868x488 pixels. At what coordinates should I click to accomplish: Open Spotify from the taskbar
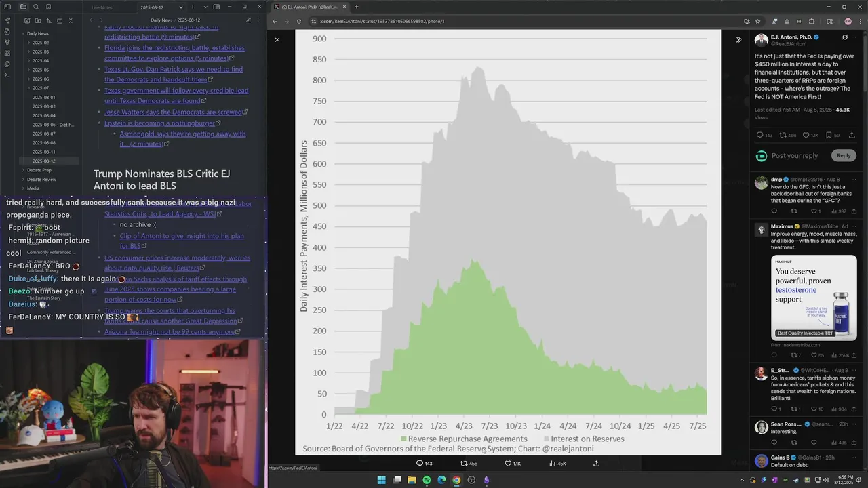pos(427,480)
